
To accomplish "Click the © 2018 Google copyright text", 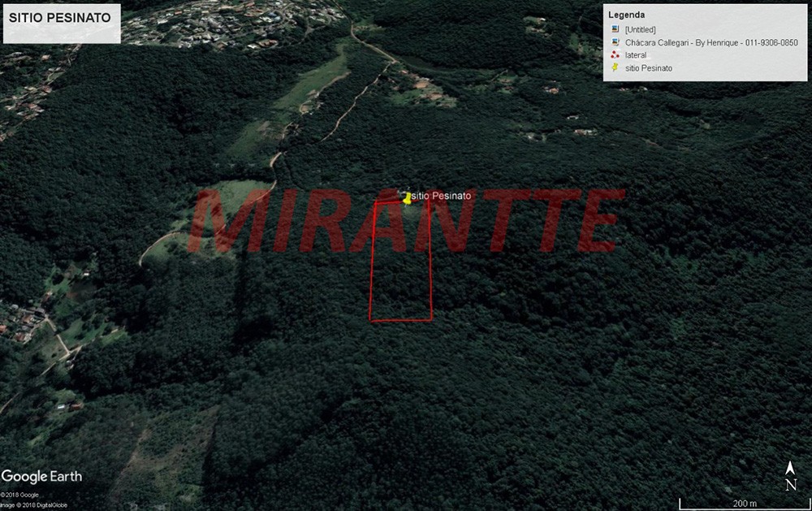I will click(x=19, y=495).
